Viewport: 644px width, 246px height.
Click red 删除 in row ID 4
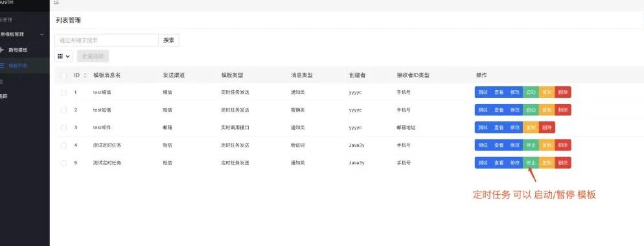click(x=563, y=145)
